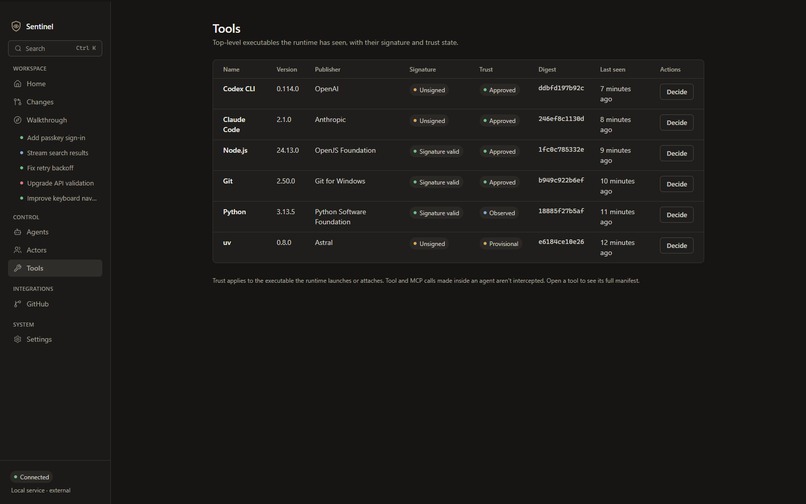Image resolution: width=806 pixels, height=504 pixels.
Task: Click the '12 minutes ago' last seen cell
Action: (617, 248)
